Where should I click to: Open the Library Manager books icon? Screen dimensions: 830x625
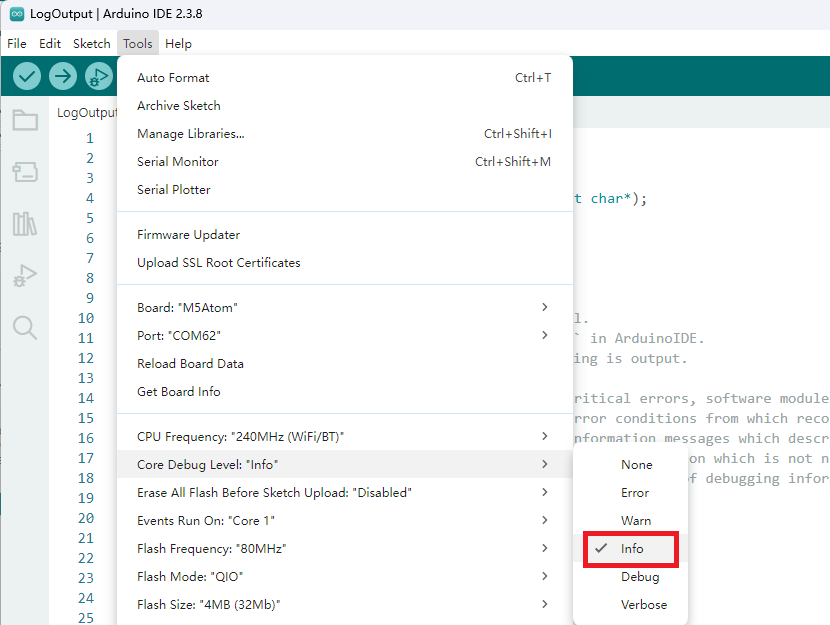[25, 224]
